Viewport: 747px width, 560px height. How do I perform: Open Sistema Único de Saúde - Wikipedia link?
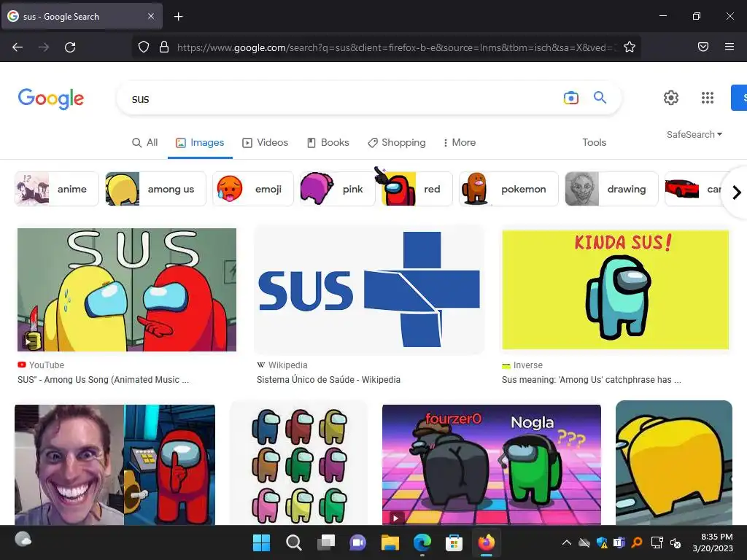tap(328, 379)
